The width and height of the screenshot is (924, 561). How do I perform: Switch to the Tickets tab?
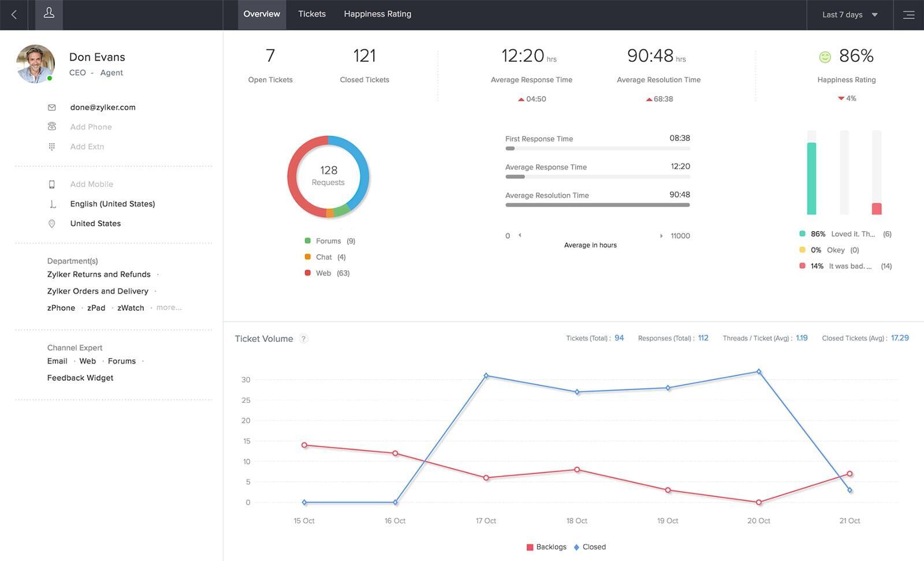[312, 13]
